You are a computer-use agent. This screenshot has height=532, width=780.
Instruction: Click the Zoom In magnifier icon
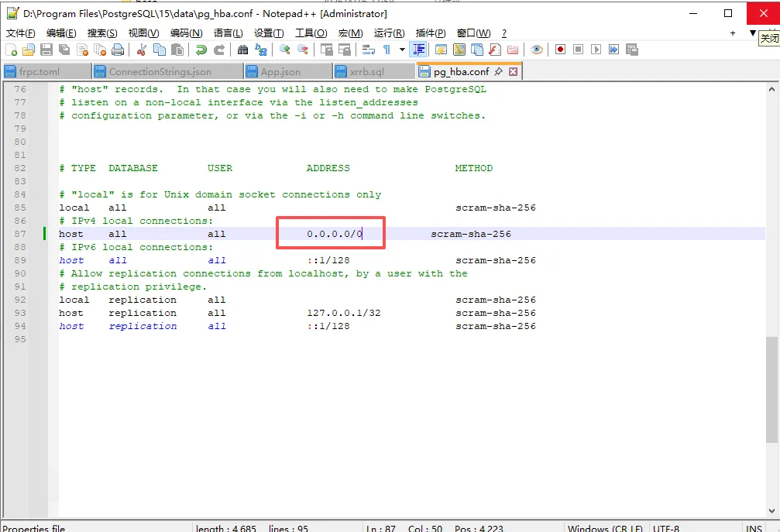coord(284,50)
